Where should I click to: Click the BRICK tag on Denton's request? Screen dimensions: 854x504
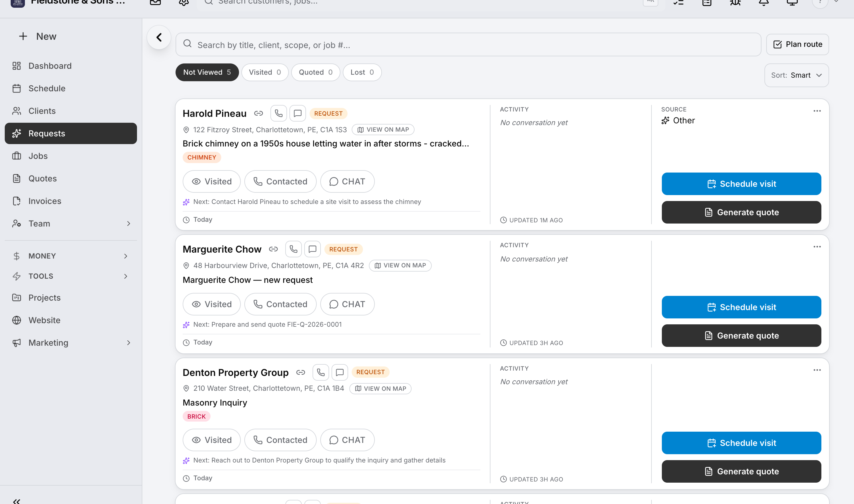[196, 416]
